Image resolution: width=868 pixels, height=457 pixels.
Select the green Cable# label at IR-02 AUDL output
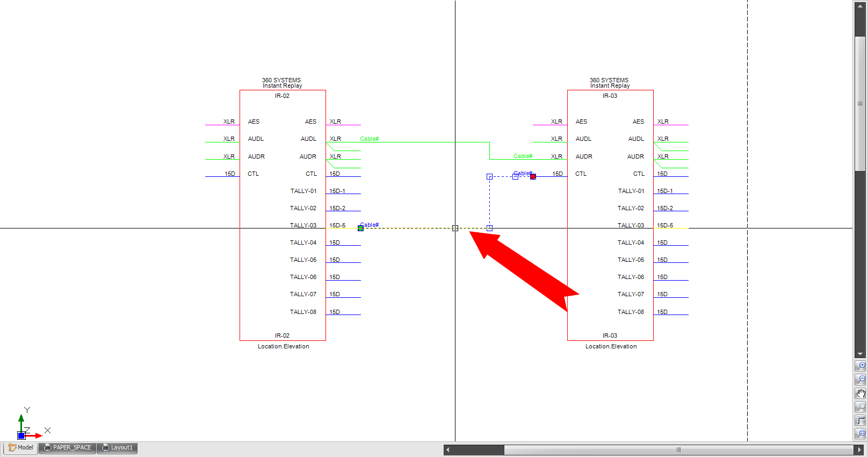point(369,139)
